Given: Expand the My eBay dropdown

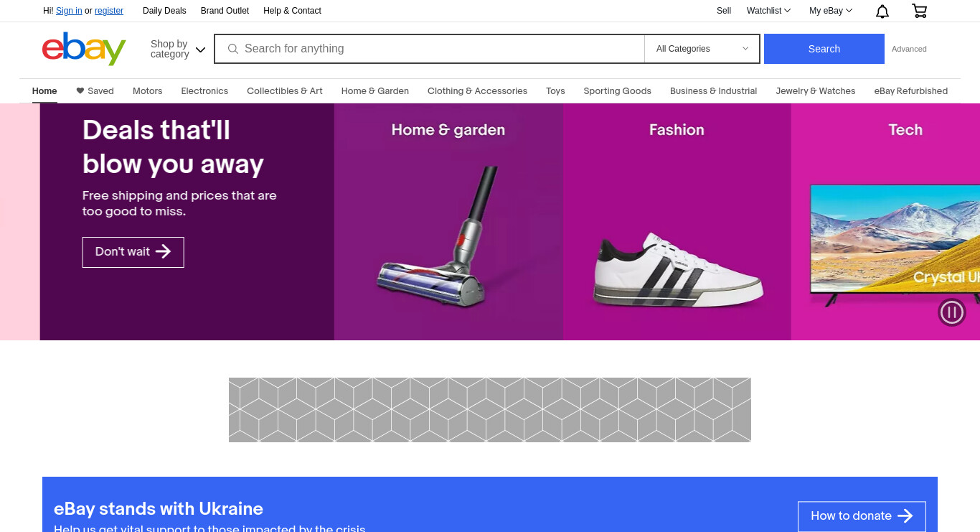Looking at the screenshot, I should pyautogui.click(x=831, y=11).
